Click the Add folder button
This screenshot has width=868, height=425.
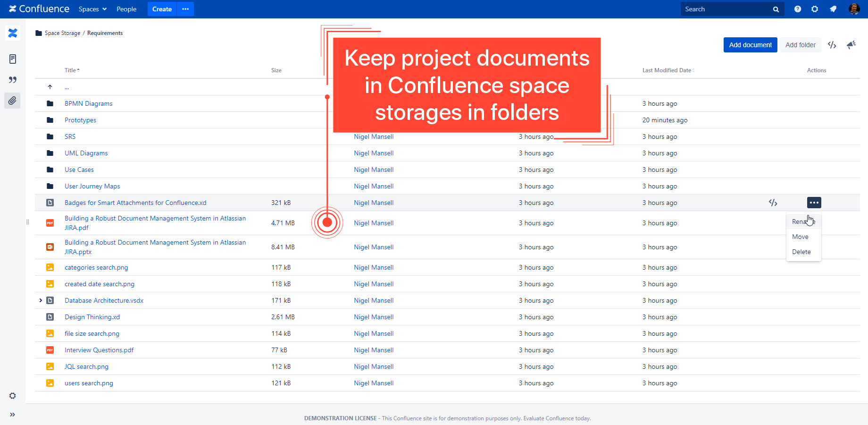click(800, 45)
